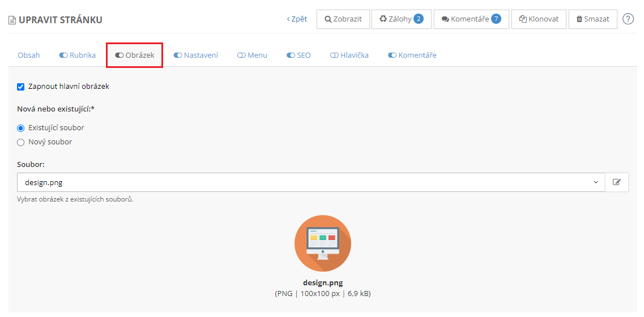Screen dimensions: 644x317
Task: Click the edit file icon beside the Soubor field
Action: point(617,182)
